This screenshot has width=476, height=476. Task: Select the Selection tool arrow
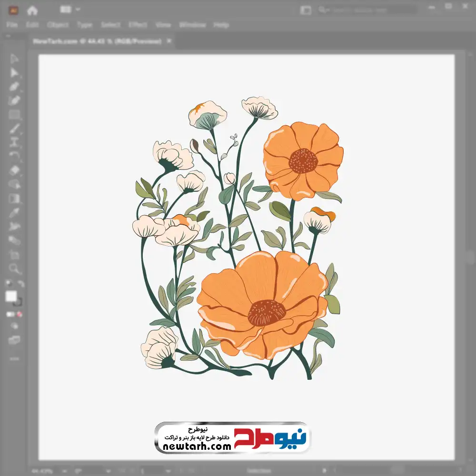click(x=14, y=59)
